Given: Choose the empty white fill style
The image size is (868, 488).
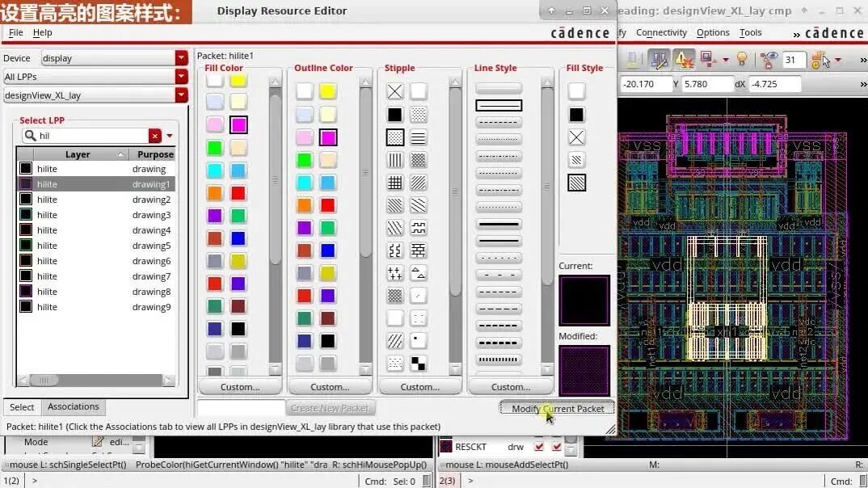Looking at the screenshot, I should (x=576, y=91).
